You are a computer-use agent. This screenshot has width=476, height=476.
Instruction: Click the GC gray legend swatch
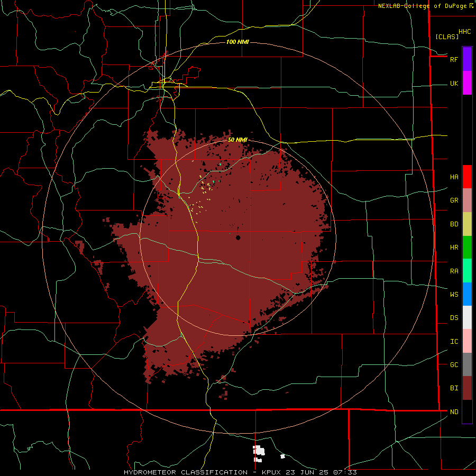tap(467, 364)
